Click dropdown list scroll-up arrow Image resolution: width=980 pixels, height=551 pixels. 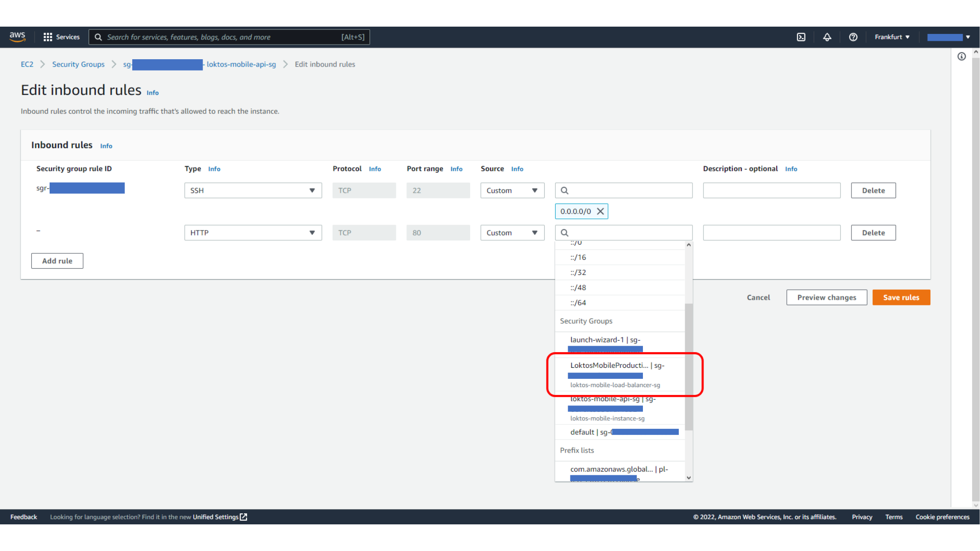pos(688,245)
